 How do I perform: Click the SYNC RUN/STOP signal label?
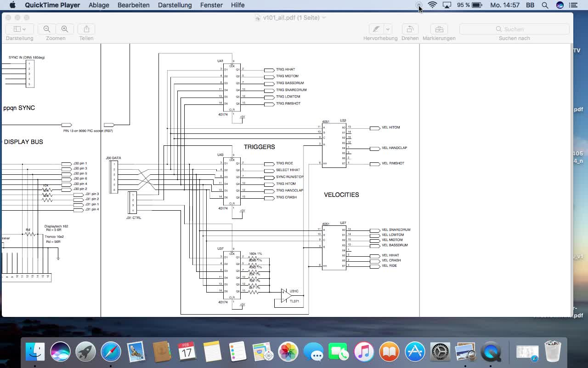coord(290,177)
